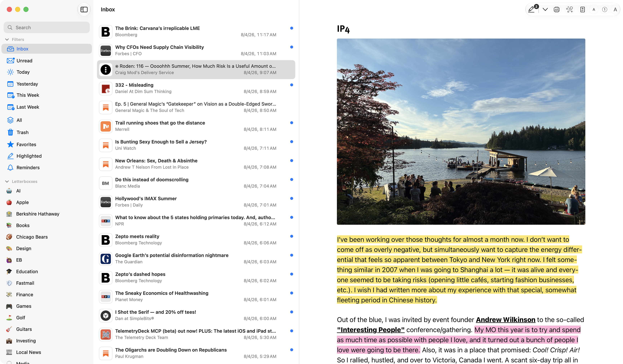
Task: Open "I Shot the Serif" from SimpleBits
Action: [196, 315]
